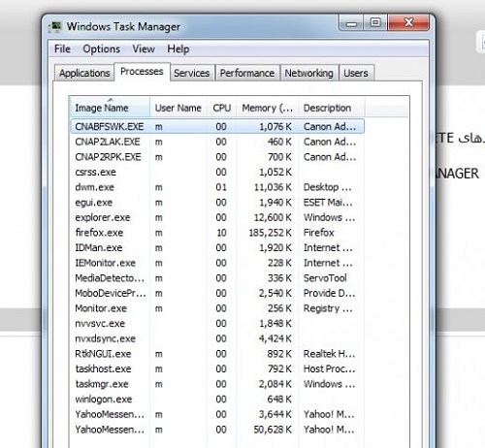Image resolution: width=485 pixels, height=448 pixels.
Task: Select the IEMonitor.exe process
Action: point(217,263)
